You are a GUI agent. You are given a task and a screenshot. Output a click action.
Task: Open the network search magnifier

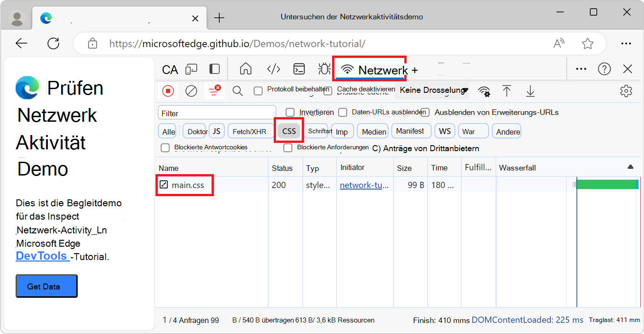coord(237,91)
